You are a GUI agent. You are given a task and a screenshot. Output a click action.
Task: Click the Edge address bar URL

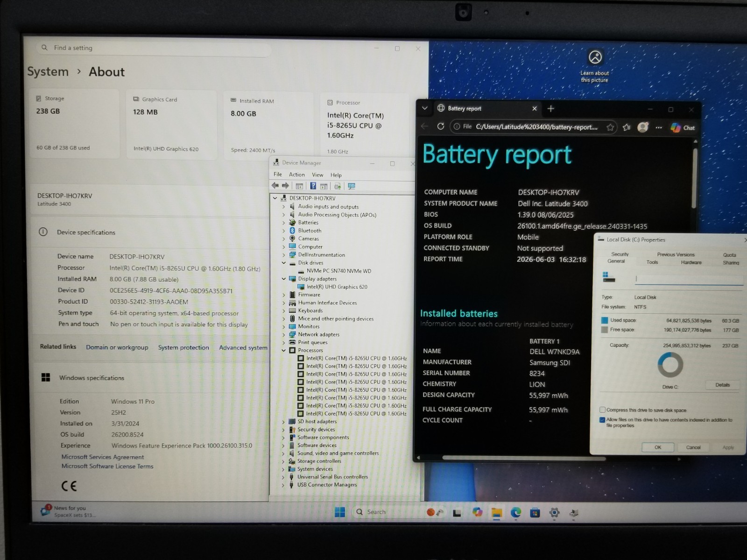[536, 127]
